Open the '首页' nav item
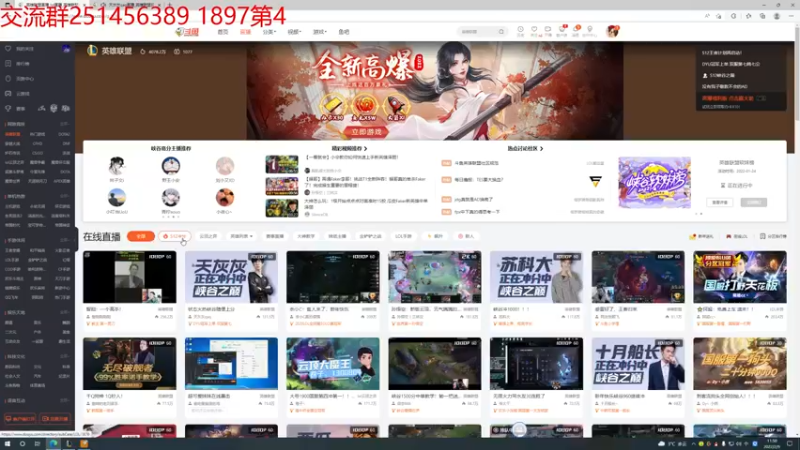Viewport: 800px width, 450px height. tap(223, 32)
